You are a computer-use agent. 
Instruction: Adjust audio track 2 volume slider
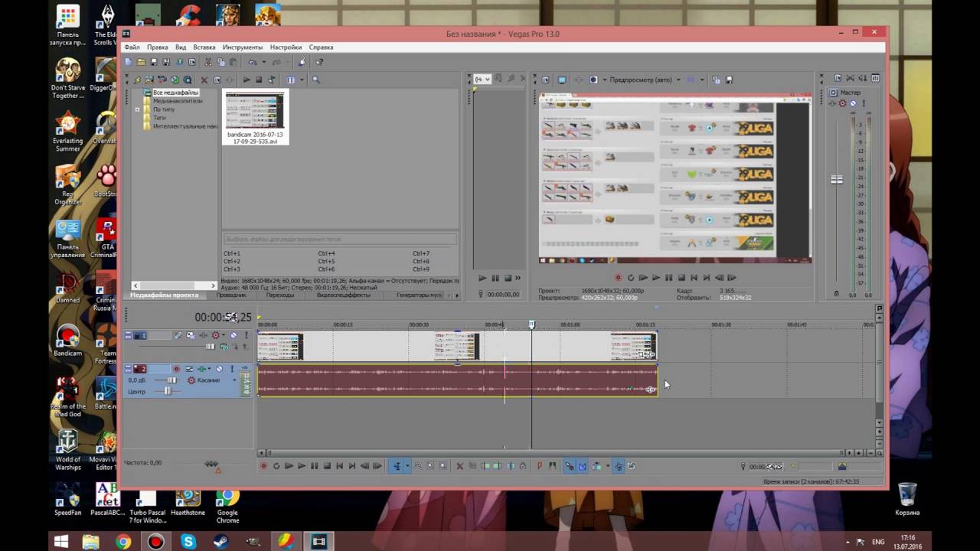click(171, 380)
